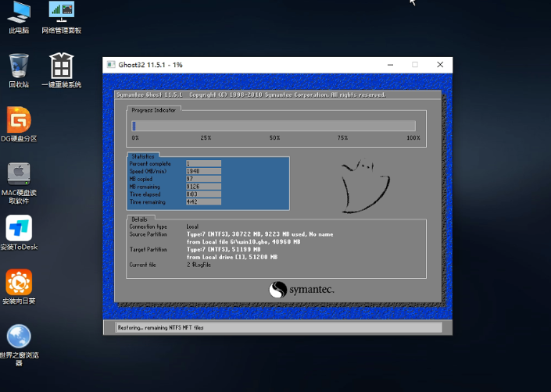Select the Percent complete value field
The image size is (551, 392).
203,163
